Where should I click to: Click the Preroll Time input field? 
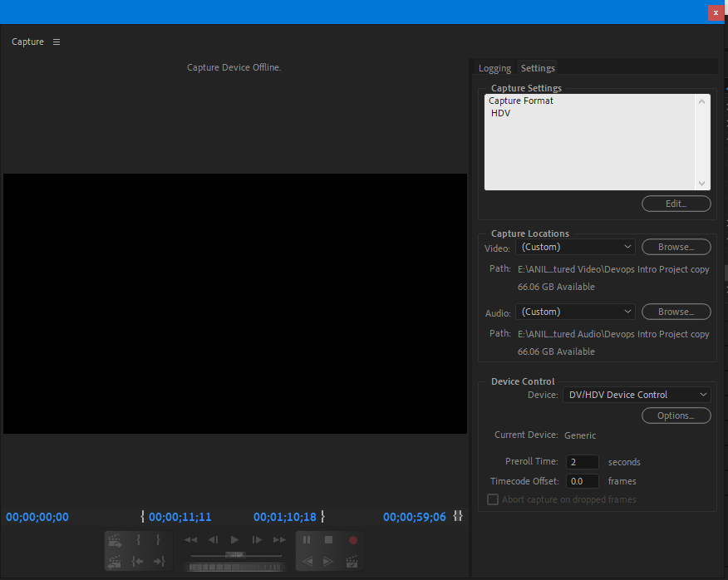pos(583,462)
